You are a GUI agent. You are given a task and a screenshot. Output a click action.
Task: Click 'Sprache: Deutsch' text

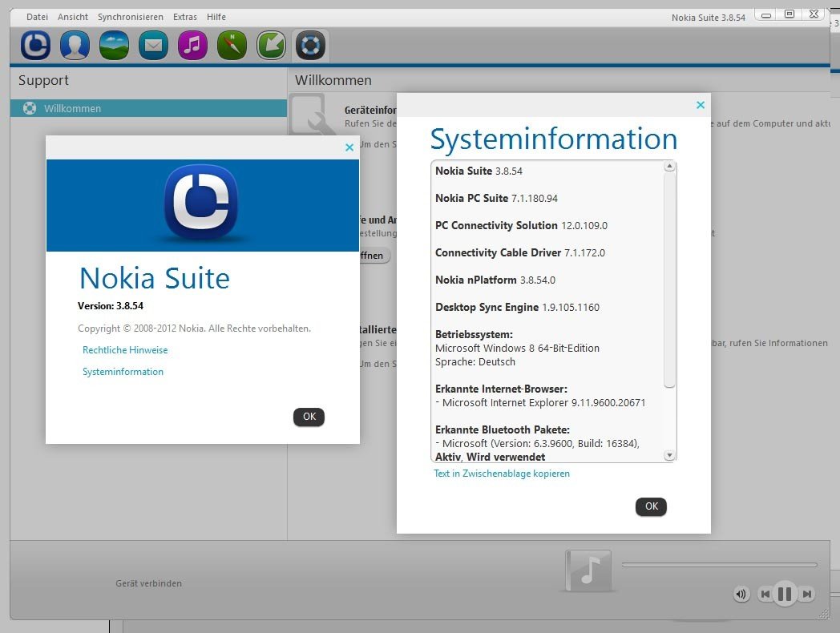click(x=475, y=362)
